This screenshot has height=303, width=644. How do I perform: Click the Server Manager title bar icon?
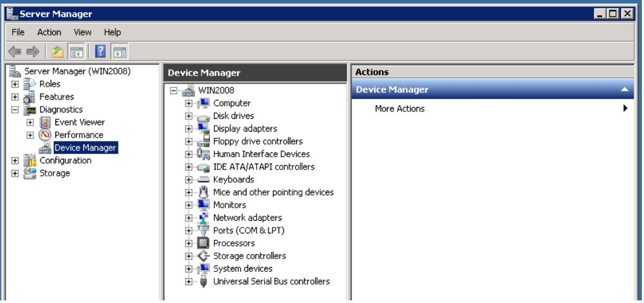tap(11, 14)
